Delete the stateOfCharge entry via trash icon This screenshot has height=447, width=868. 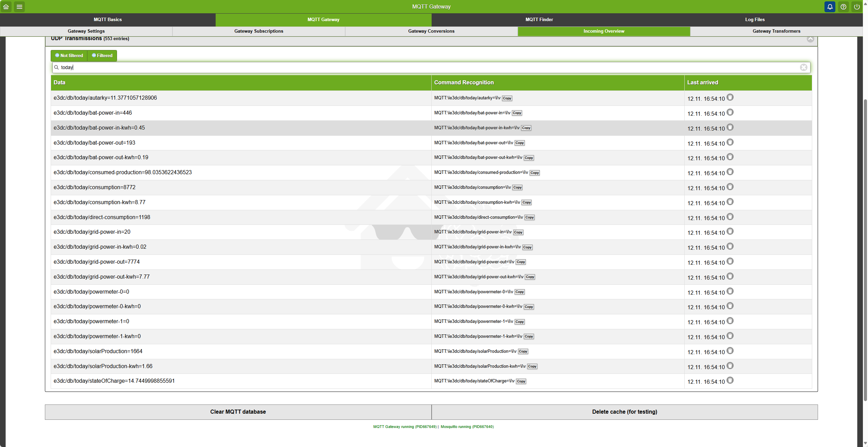coord(730,381)
